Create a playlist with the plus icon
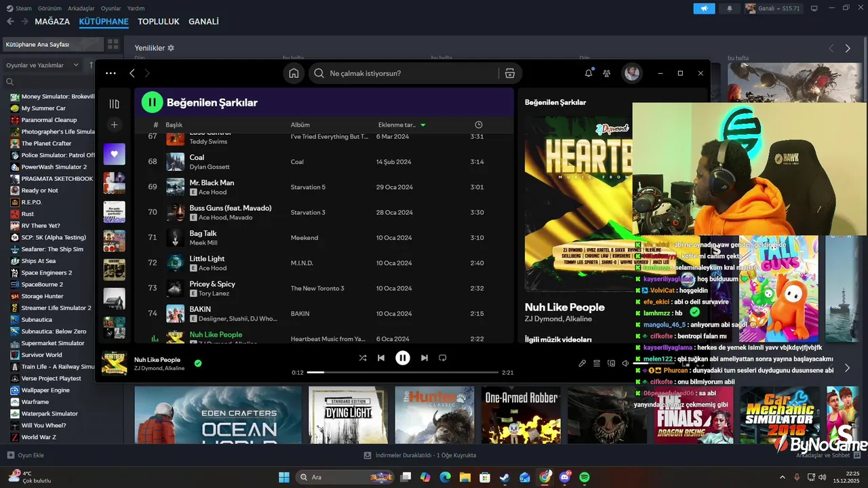This screenshot has height=488, width=868. tap(114, 125)
